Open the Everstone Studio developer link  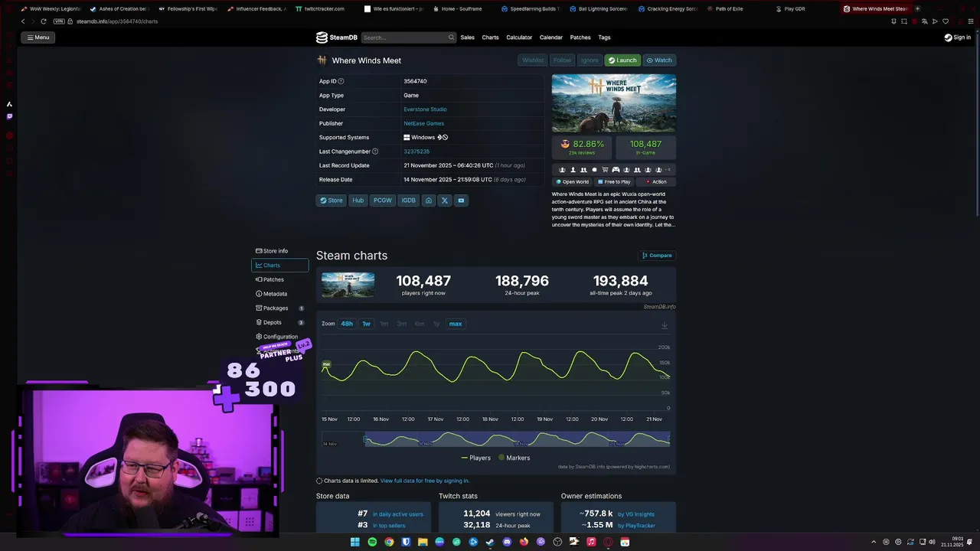425,109
